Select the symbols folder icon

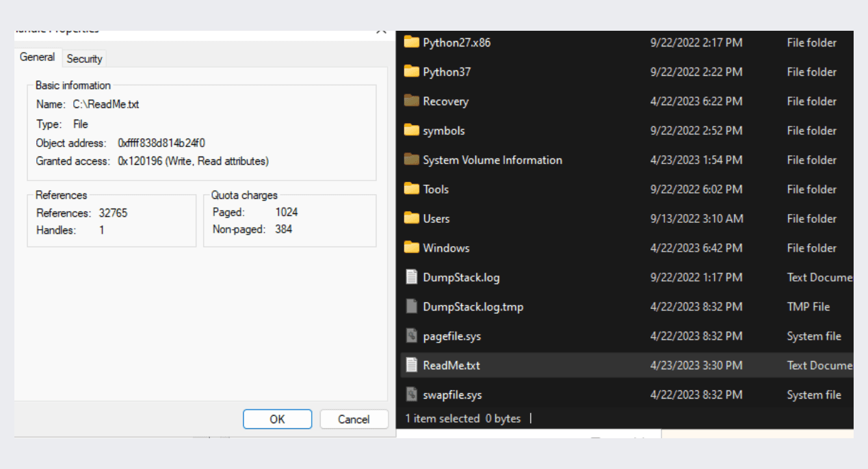tap(411, 131)
